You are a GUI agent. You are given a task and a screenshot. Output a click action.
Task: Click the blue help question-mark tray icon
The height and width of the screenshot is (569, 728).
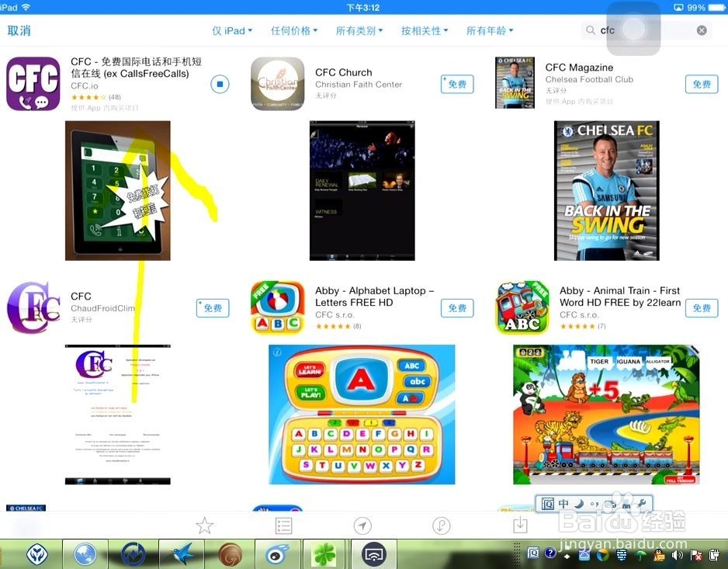(x=550, y=553)
